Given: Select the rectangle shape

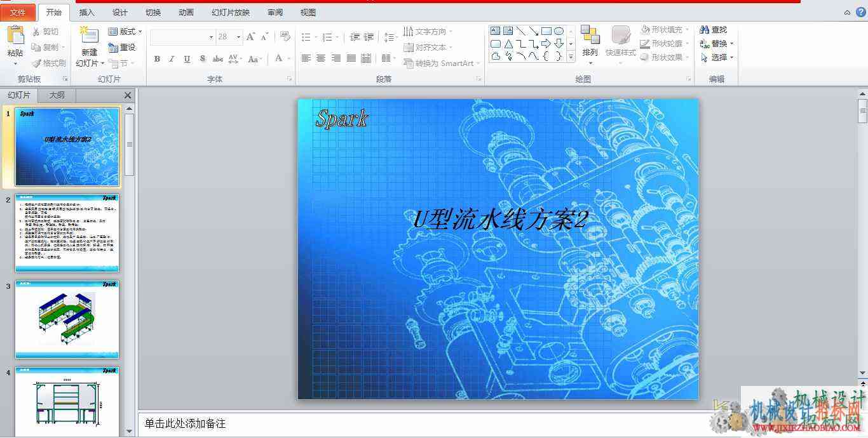Looking at the screenshot, I should (546, 30).
